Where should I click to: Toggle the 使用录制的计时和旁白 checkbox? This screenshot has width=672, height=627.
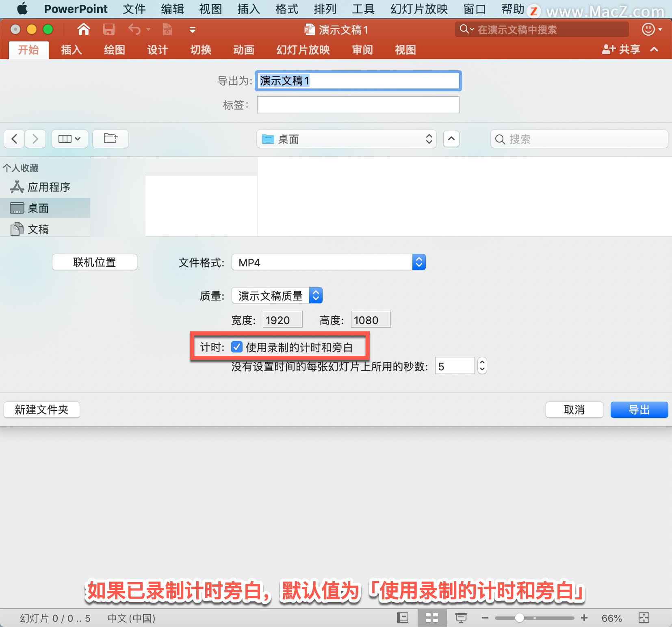pyautogui.click(x=237, y=347)
